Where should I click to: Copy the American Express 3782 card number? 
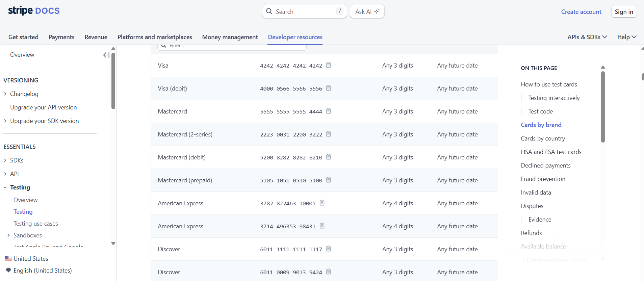[322, 203]
